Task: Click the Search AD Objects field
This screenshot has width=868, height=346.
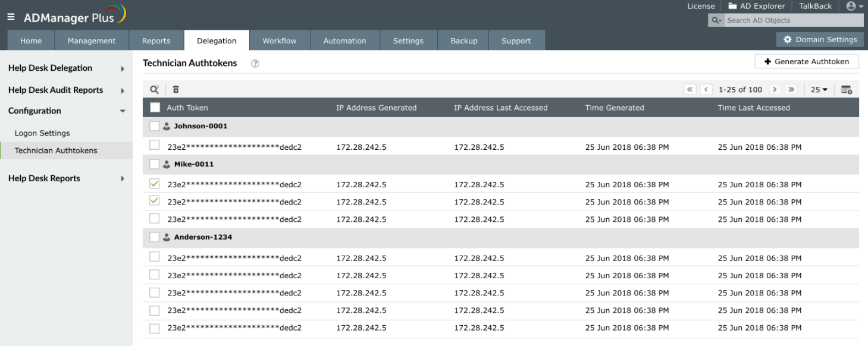Action: (x=792, y=20)
